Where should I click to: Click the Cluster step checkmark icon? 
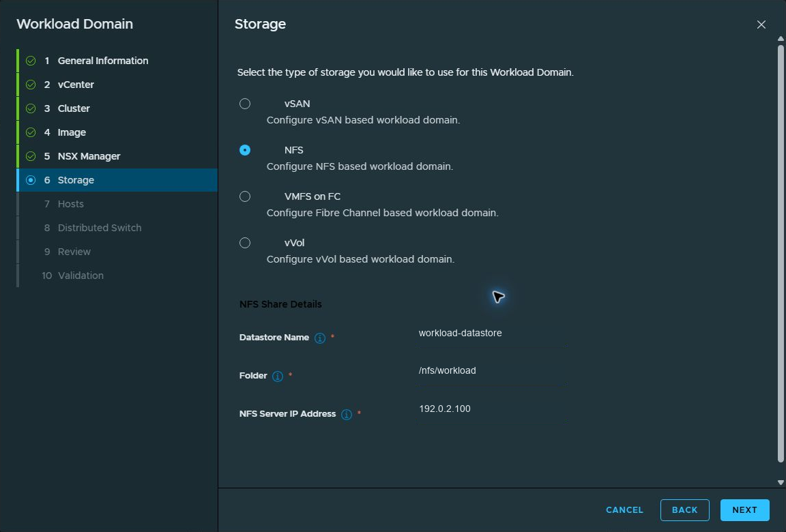(31, 108)
